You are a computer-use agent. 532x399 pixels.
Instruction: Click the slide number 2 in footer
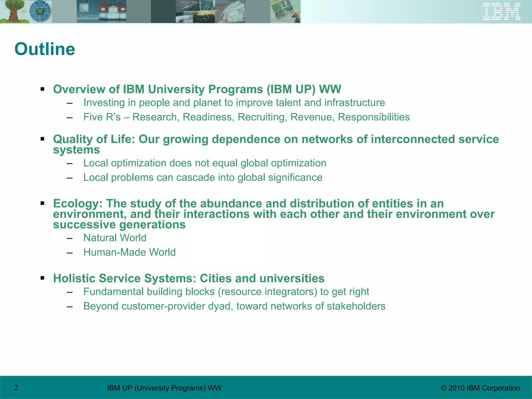point(16,388)
